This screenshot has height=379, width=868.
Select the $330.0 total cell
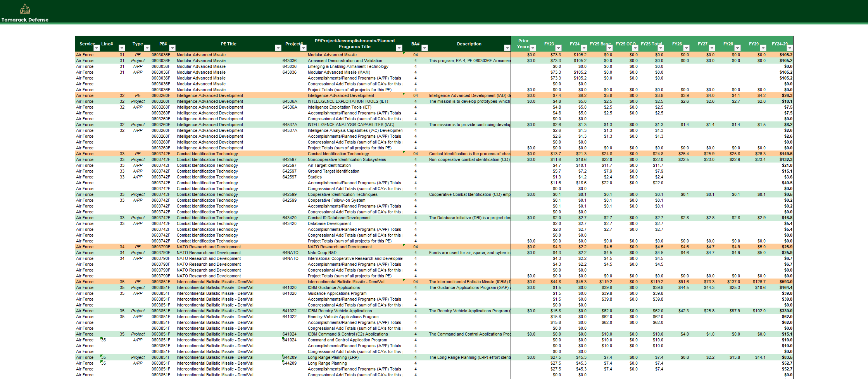pyautogui.click(x=780, y=311)
